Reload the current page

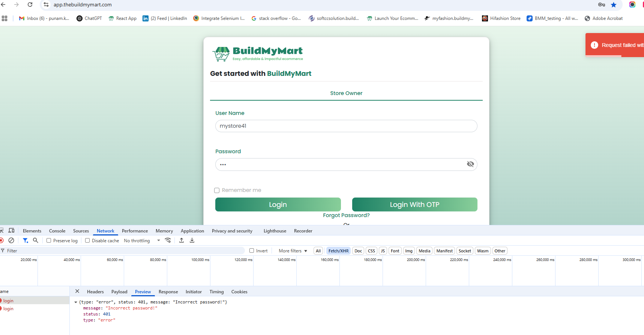coord(30,5)
